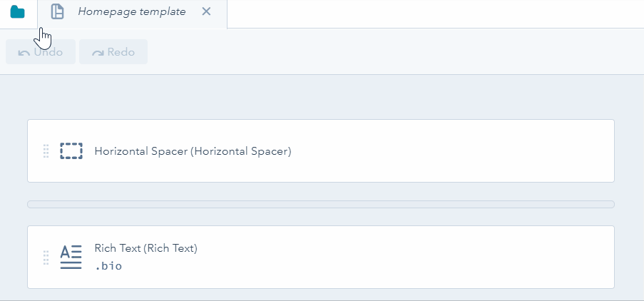The height and width of the screenshot is (301, 644).
Task: Click the curved undo arrow icon
Action: (x=24, y=52)
